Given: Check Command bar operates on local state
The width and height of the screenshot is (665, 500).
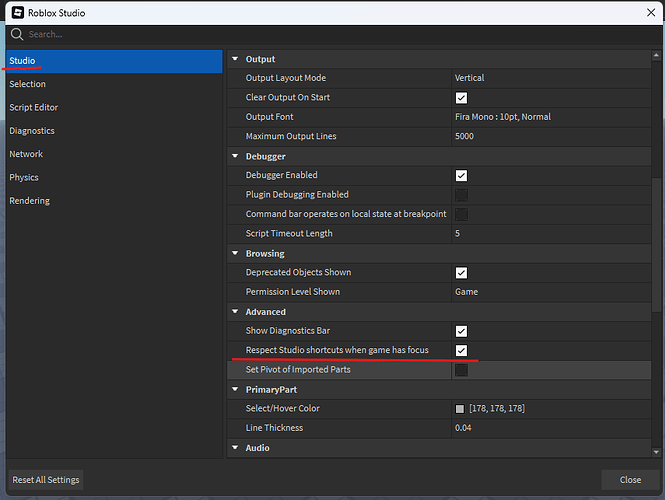Looking at the screenshot, I should tap(461, 214).
